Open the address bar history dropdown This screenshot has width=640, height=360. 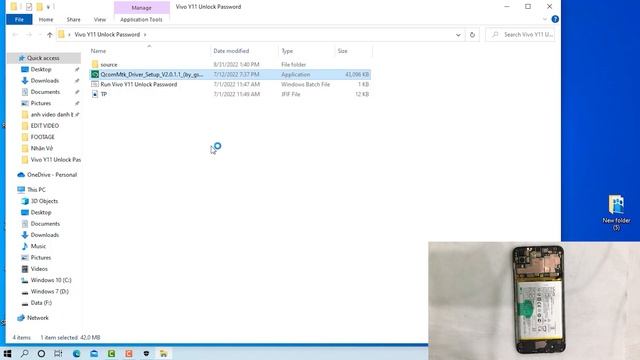(x=458, y=35)
